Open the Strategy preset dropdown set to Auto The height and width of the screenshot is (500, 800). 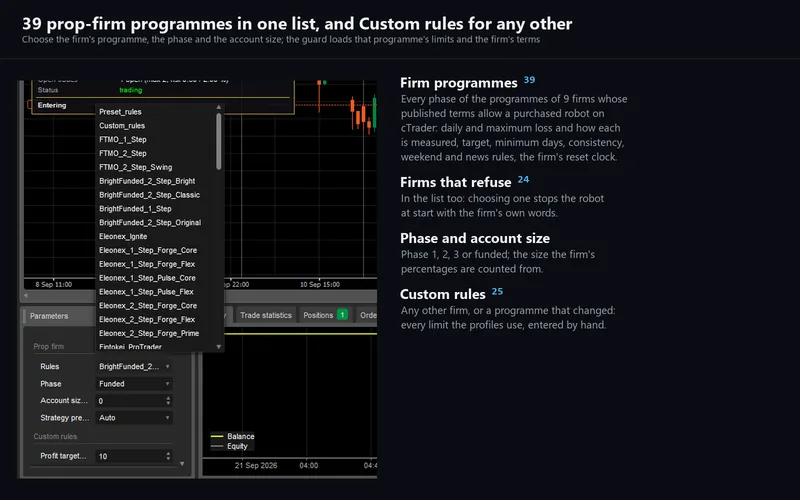[134, 417]
